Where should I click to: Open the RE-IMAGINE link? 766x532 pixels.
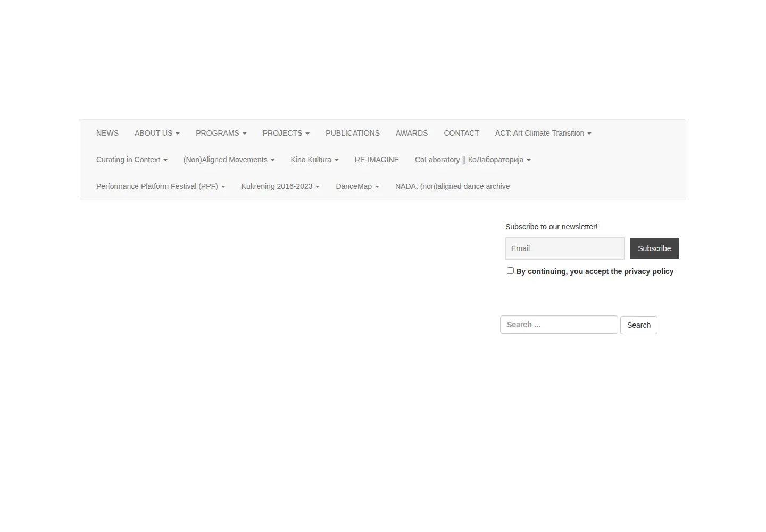click(x=377, y=160)
